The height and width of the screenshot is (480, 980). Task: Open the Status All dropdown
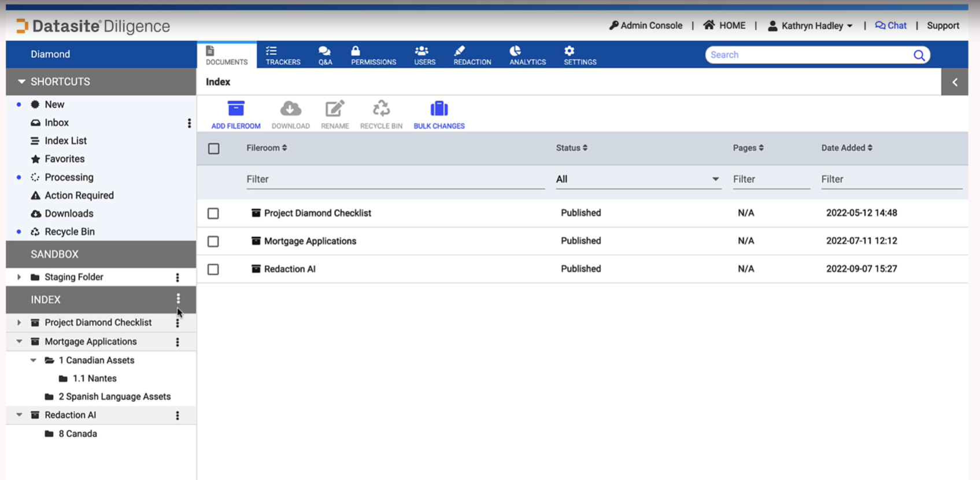[638, 179]
